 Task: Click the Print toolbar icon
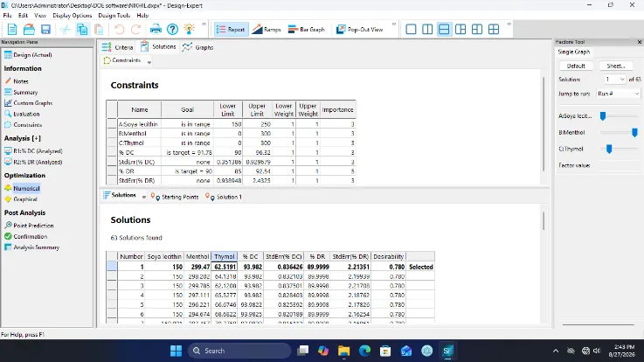point(156,29)
